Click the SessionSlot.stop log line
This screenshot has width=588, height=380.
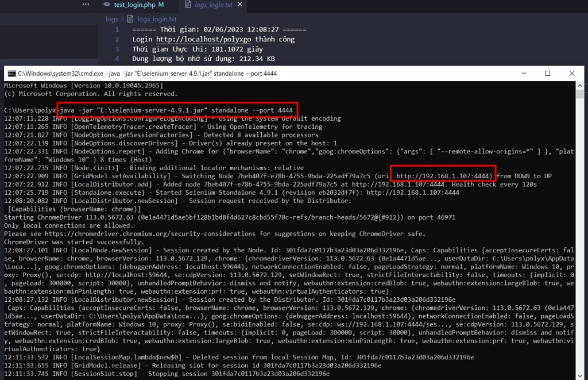tap(167, 374)
